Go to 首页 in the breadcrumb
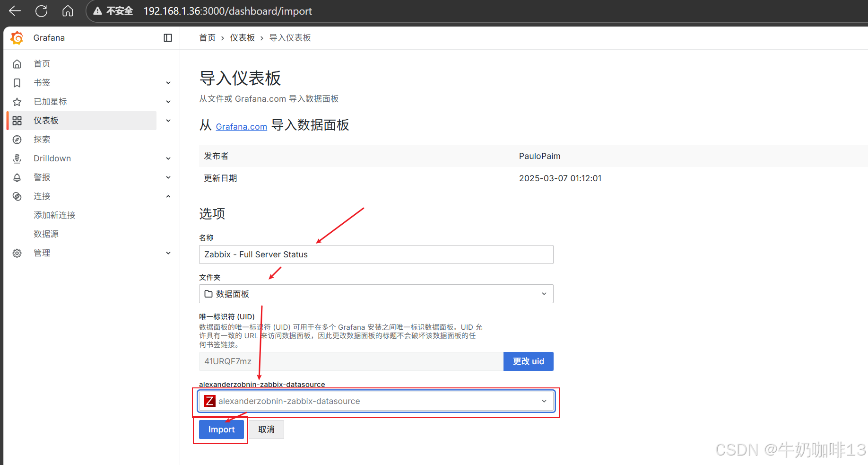The image size is (868, 465). (207, 38)
